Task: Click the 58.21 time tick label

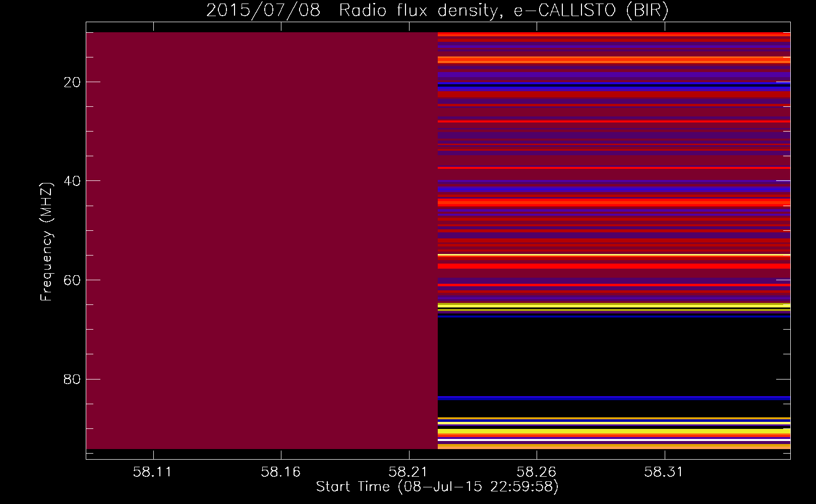Action: click(x=409, y=472)
